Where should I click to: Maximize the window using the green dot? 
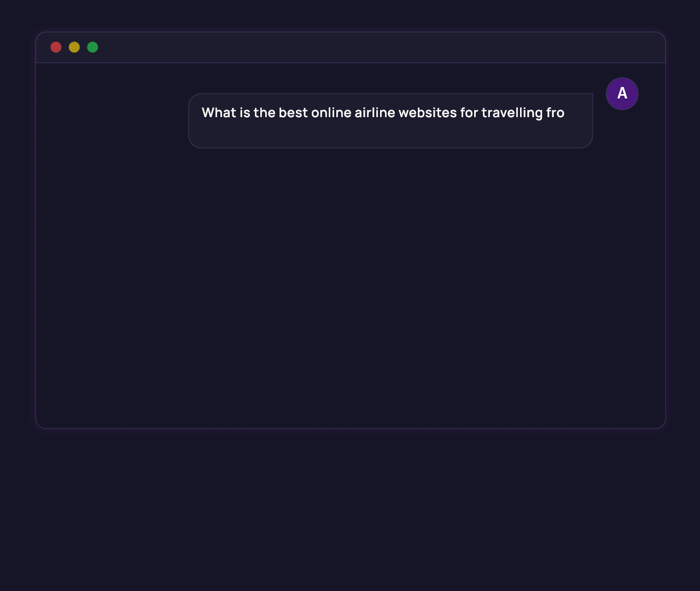tap(92, 47)
